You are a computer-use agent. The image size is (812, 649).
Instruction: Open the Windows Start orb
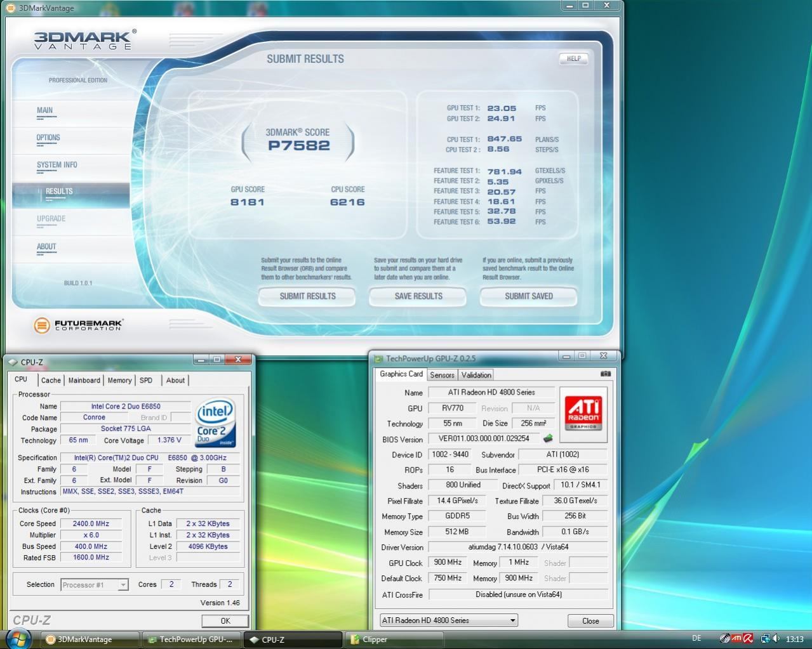[18, 638]
